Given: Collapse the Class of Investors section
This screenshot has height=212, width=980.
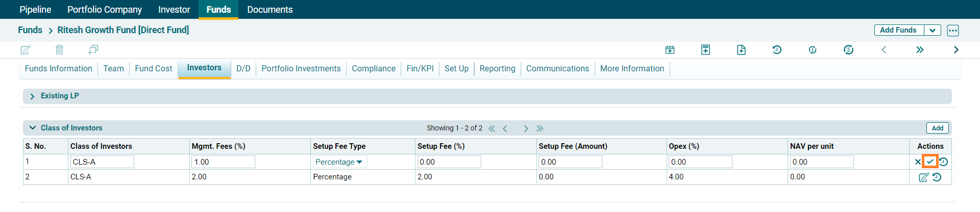Looking at the screenshot, I should coord(33,128).
